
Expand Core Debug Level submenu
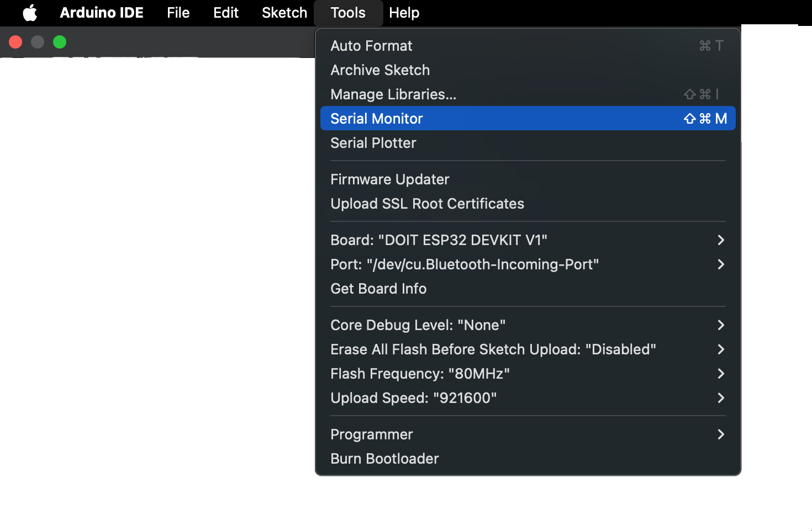528,325
